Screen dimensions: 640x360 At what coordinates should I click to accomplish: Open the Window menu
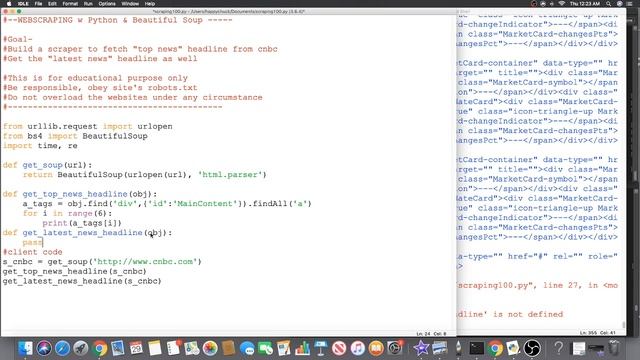[130, 4]
